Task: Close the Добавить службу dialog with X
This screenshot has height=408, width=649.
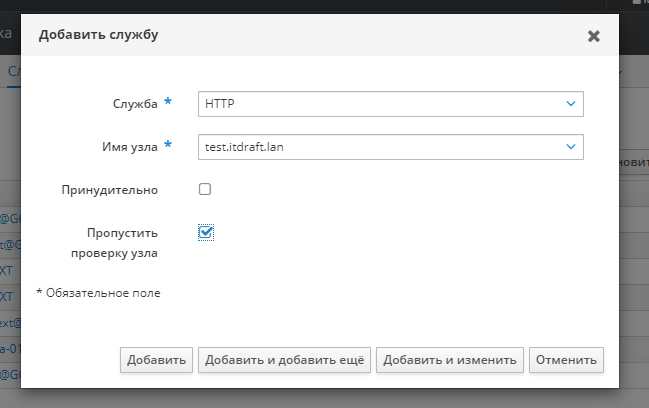Action: click(x=593, y=36)
